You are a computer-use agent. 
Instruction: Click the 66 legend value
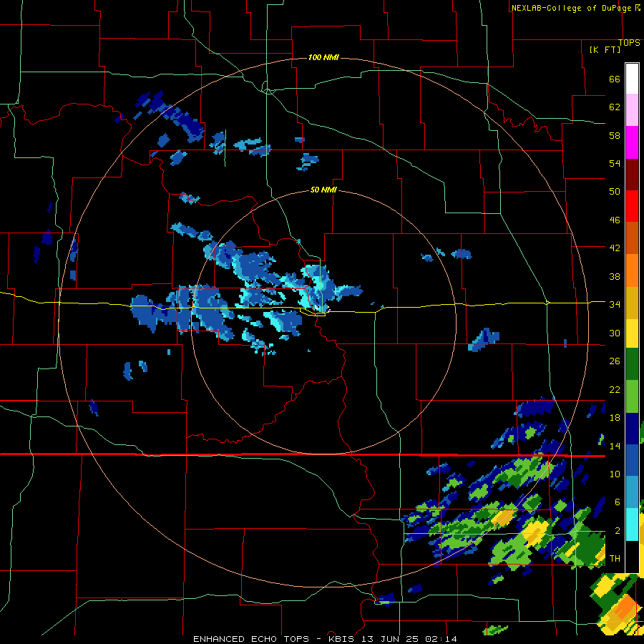[615, 79]
